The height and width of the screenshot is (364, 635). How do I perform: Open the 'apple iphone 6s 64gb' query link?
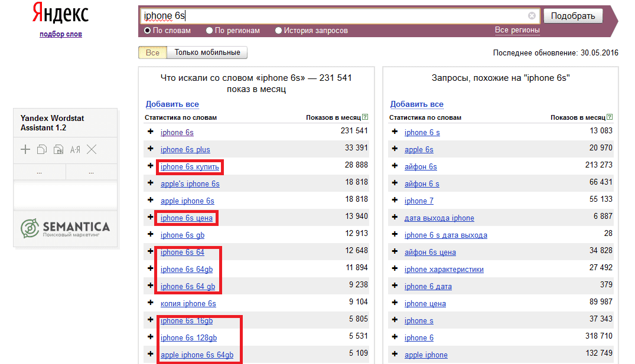coord(197,355)
